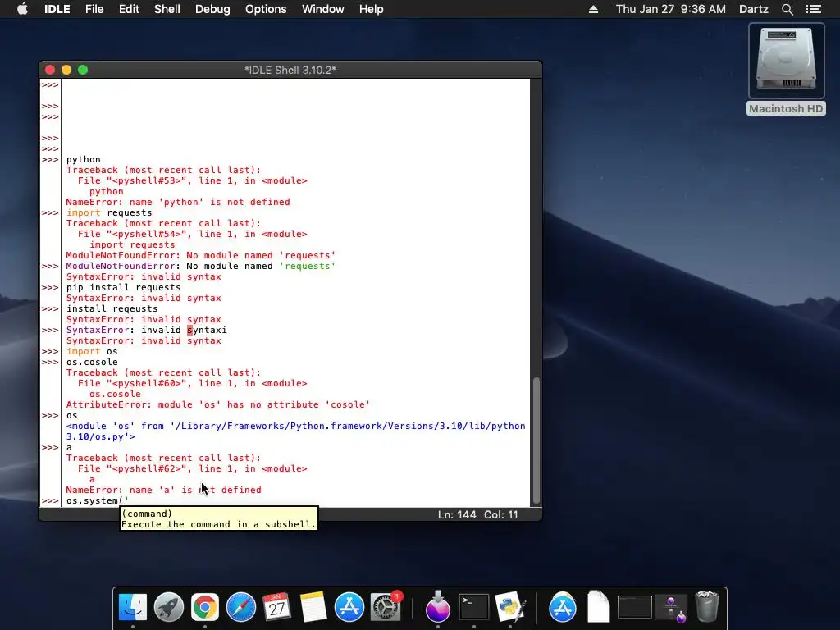Click 'Execute the command in a subshell.' tooltip
Image resolution: width=840 pixels, height=630 pixels.
point(218,524)
